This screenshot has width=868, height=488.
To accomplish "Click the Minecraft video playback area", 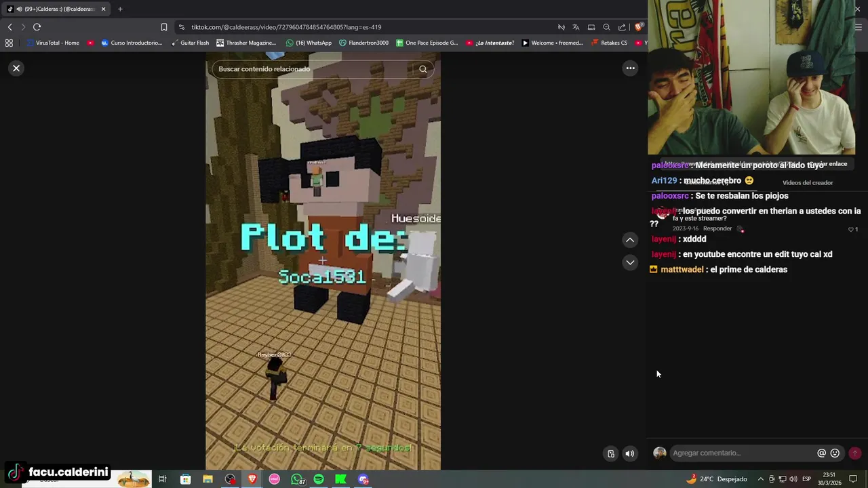I will [323, 261].
